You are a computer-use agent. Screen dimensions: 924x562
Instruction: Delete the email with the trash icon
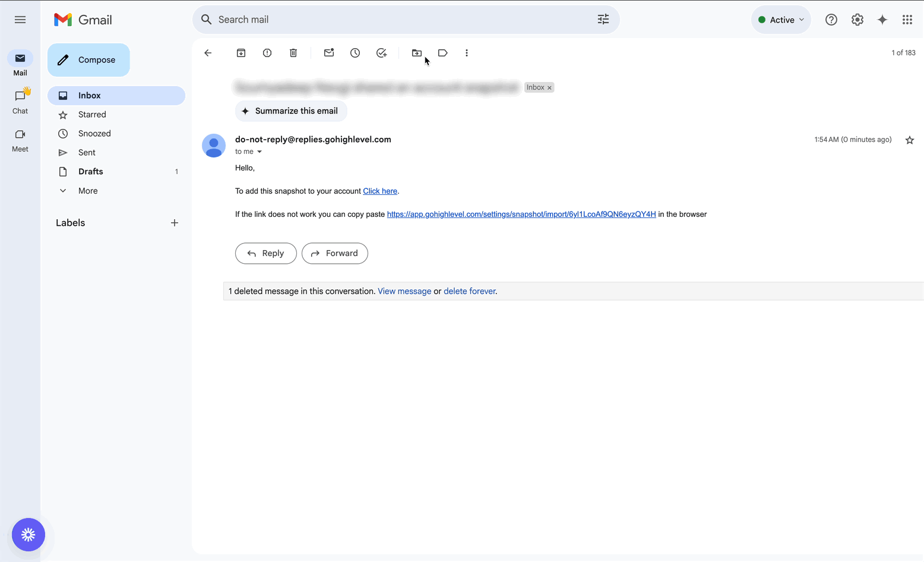coord(293,53)
